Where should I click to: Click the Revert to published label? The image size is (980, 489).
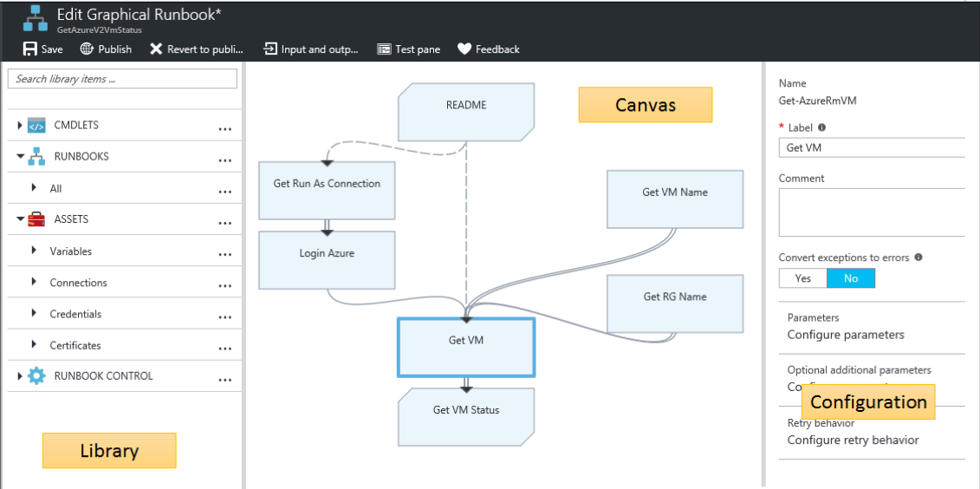[x=205, y=49]
